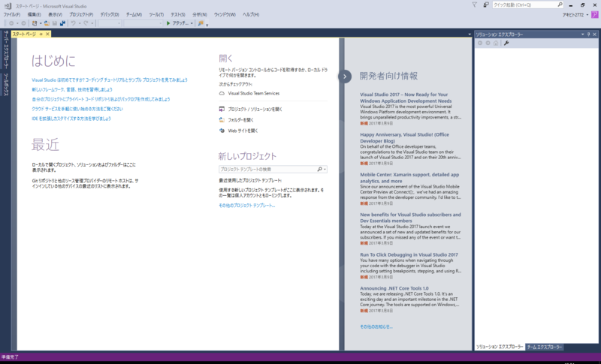Click the IDE を拡張しカスタマイズ link
Screen dimensions: 601x364
[71, 119]
